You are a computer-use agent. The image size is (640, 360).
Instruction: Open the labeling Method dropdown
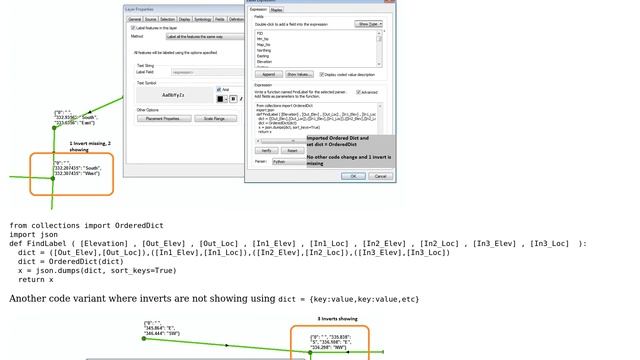point(205,37)
